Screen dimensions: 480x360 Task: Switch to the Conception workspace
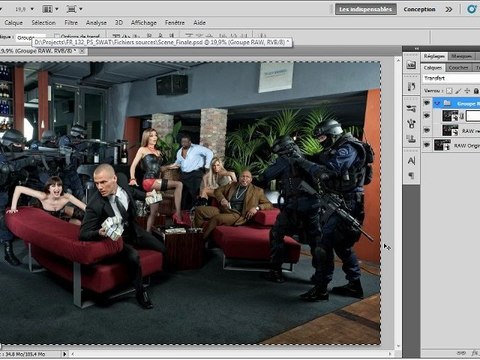click(419, 9)
